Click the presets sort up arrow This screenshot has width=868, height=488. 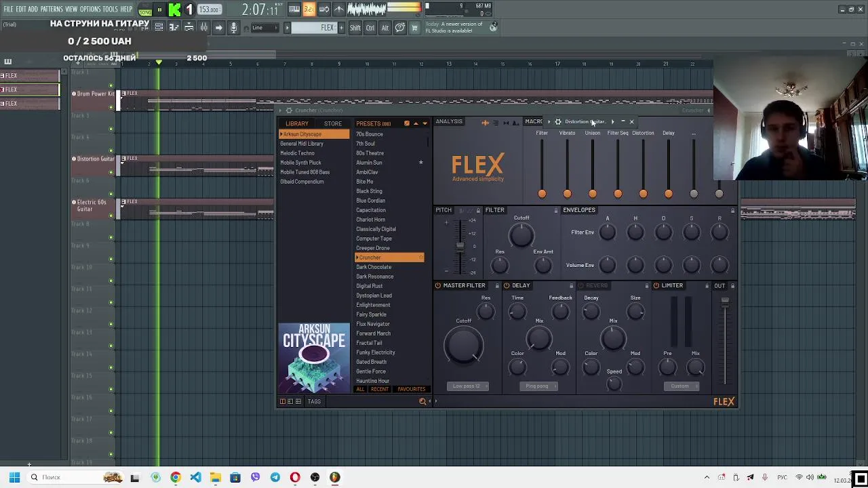[x=416, y=123]
